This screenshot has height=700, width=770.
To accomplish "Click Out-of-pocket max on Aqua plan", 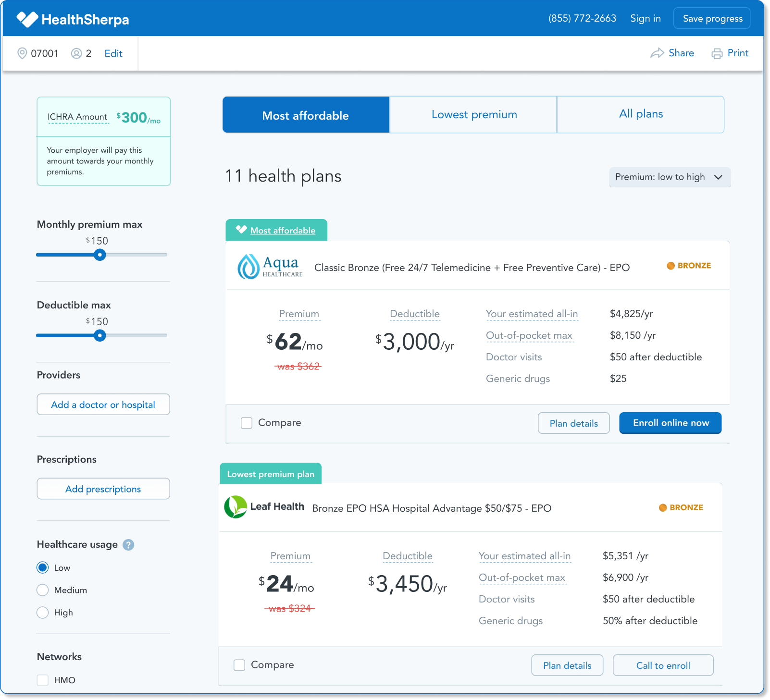I will (529, 335).
